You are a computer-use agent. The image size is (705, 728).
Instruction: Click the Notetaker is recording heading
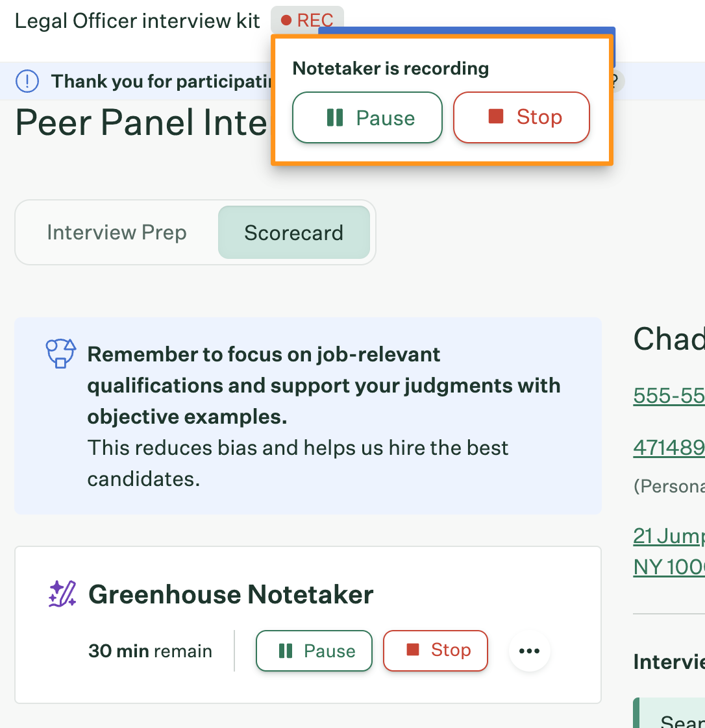[391, 68]
